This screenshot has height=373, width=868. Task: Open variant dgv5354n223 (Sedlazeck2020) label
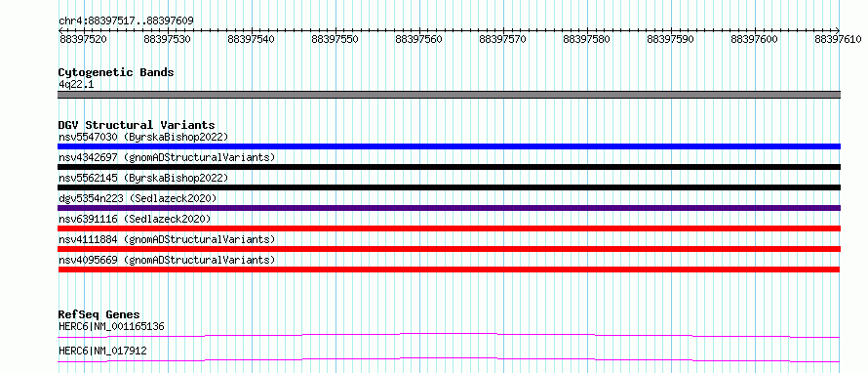138,198
